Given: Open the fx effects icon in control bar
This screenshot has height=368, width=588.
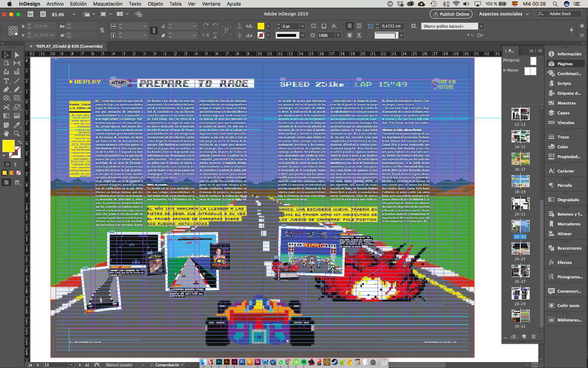Looking at the screenshot, I should click(x=334, y=26).
